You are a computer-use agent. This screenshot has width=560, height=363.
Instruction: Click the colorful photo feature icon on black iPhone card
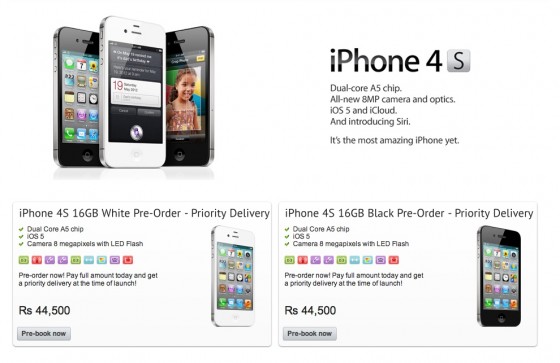click(x=368, y=260)
